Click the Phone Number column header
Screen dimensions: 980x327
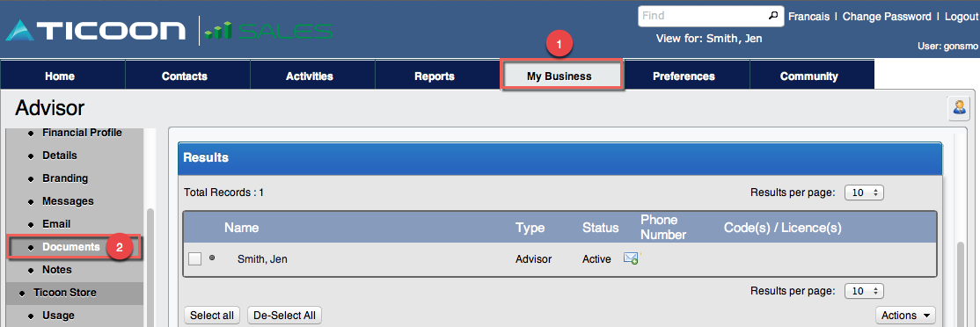pos(663,227)
